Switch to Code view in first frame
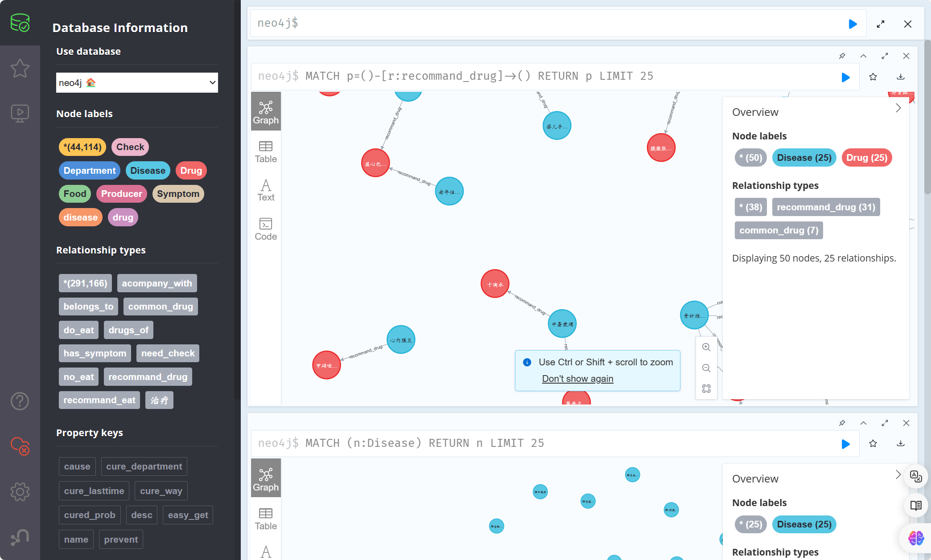 (x=266, y=229)
